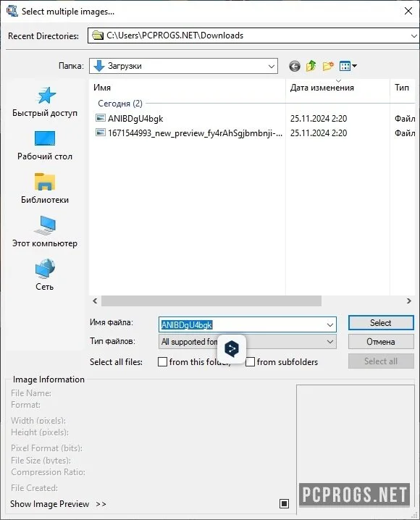Enable 'from this folder' checkbox
Viewport: 420px width, 520px height.
(x=162, y=361)
